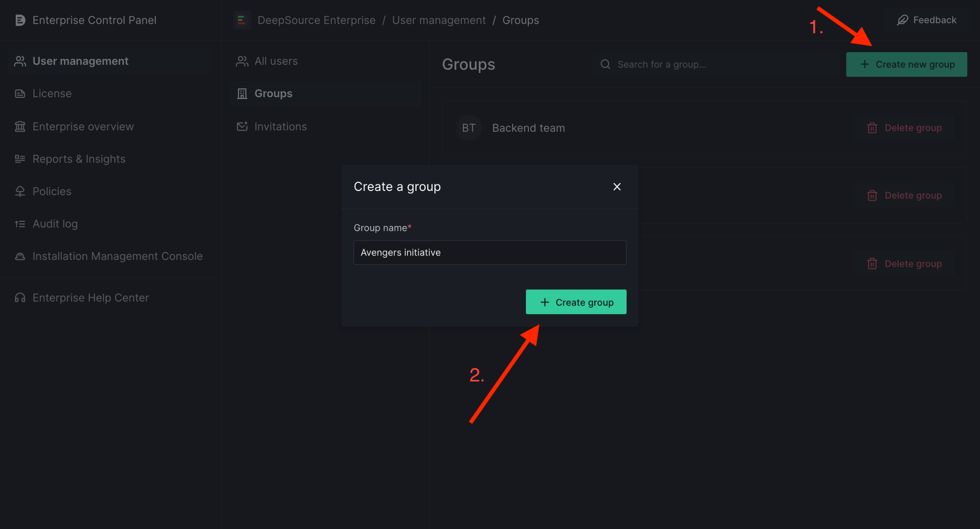
Task: Open Enterprise overview via the bank icon
Action: click(20, 126)
